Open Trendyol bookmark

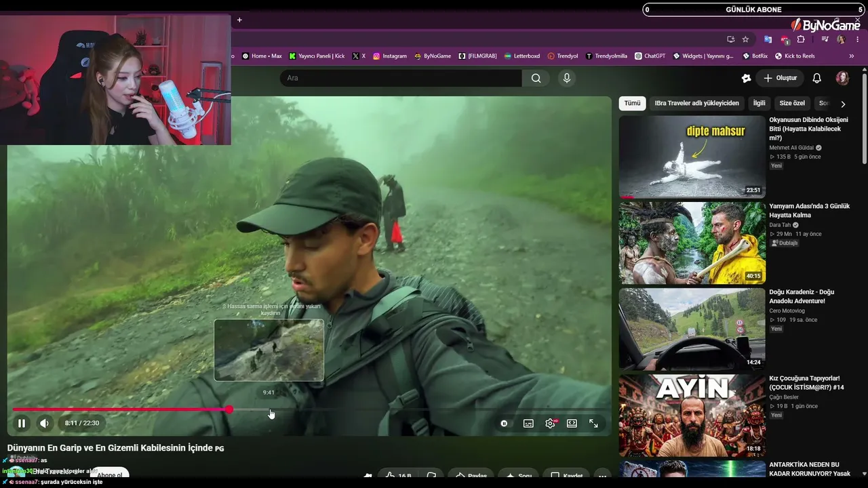(563, 56)
